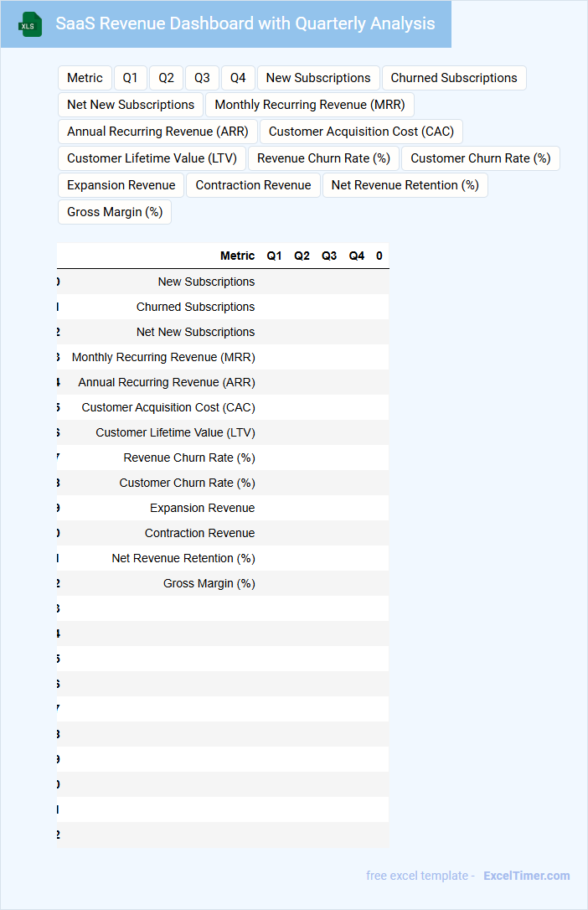Select the Net New Subscriptions table row

[x=223, y=332]
